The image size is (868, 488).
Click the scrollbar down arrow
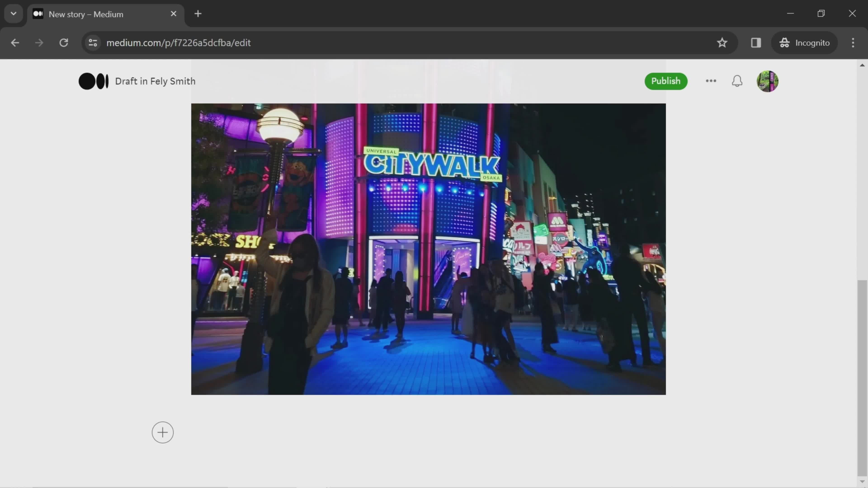click(862, 482)
